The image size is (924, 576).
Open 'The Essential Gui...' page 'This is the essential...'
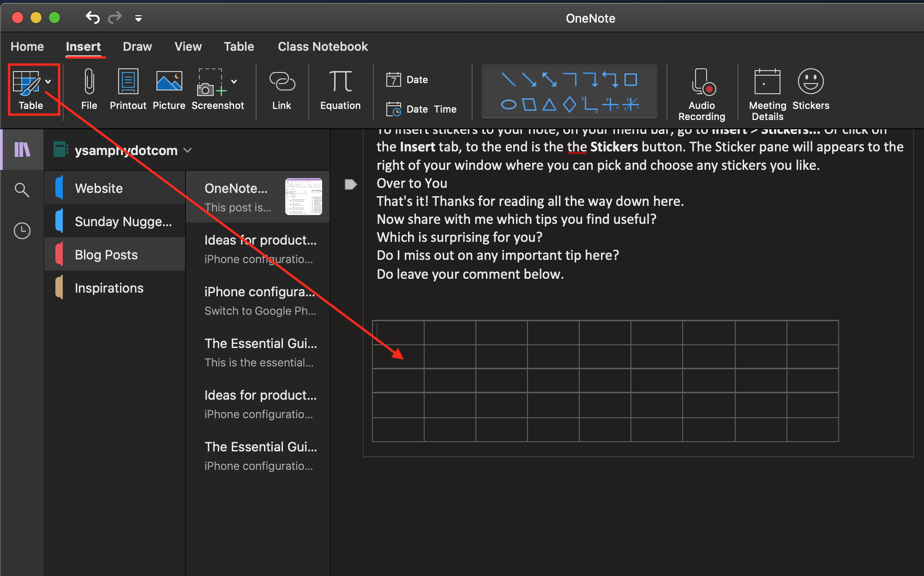(258, 353)
